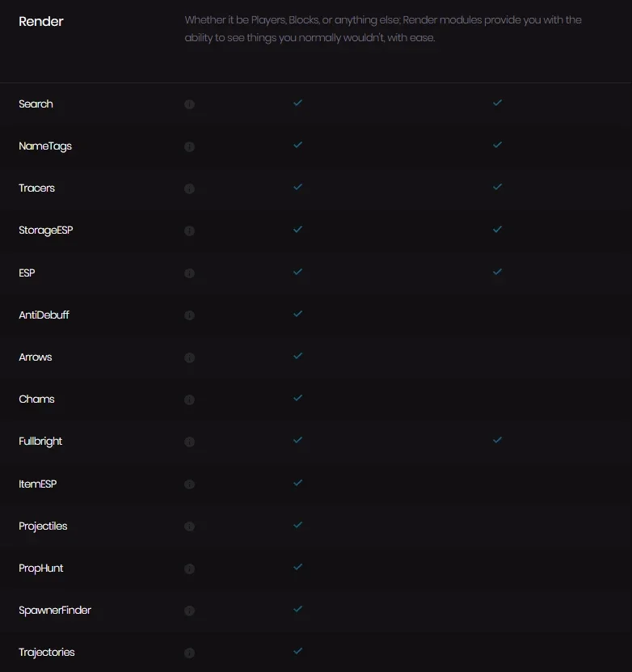Show info for the ESP module
This screenshot has width=632, height=672.
pyautogui.click(x=189, y=273)
